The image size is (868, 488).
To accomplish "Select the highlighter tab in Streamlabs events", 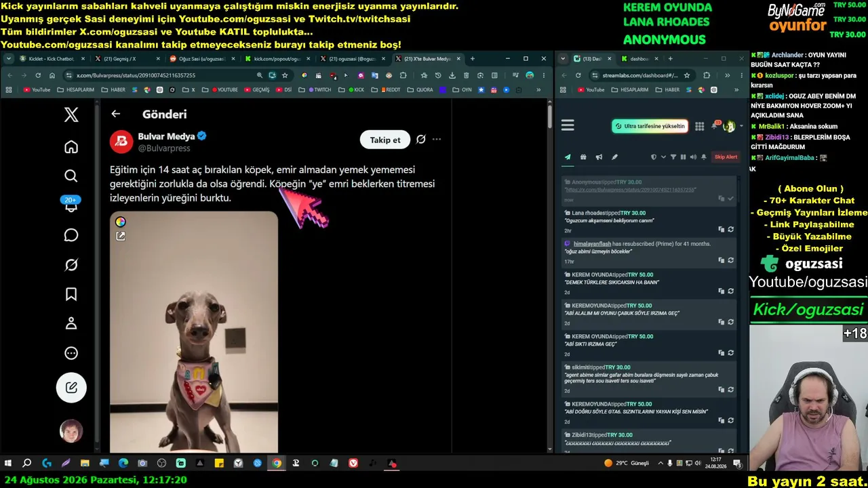I will coord(614,157).
